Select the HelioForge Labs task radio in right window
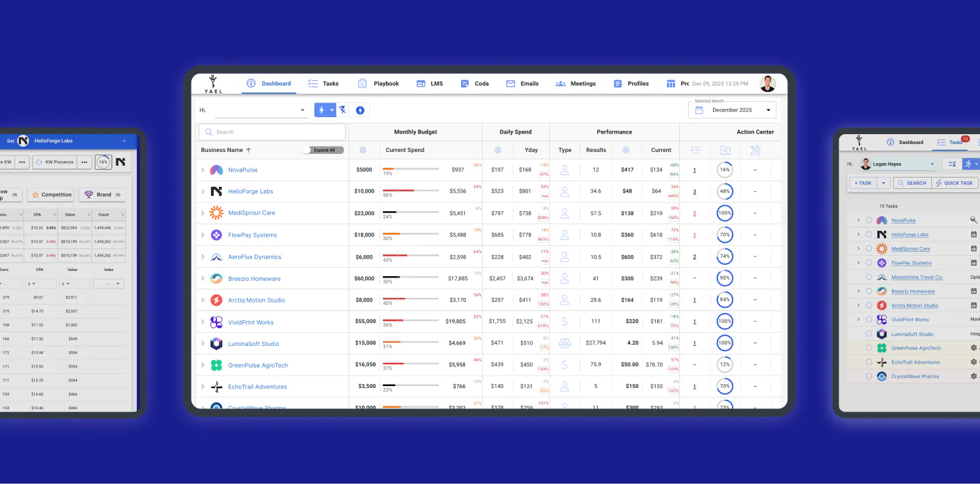 (869, 234)
